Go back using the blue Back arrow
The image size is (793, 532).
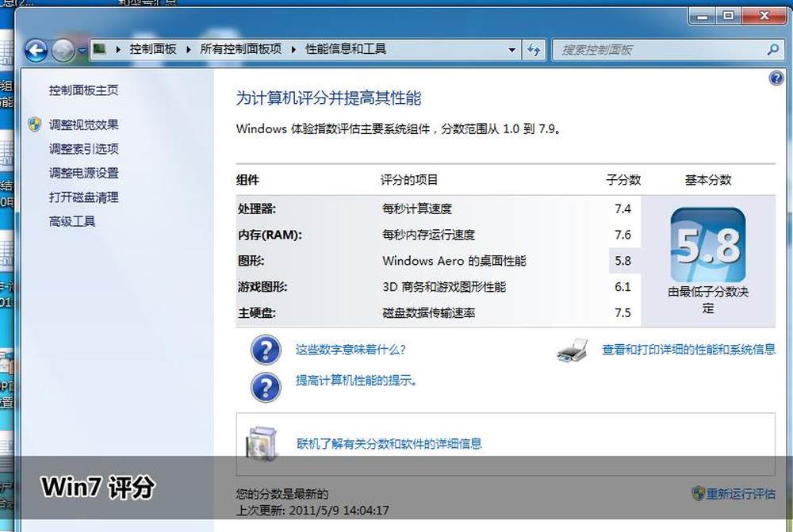click(36, 50)
